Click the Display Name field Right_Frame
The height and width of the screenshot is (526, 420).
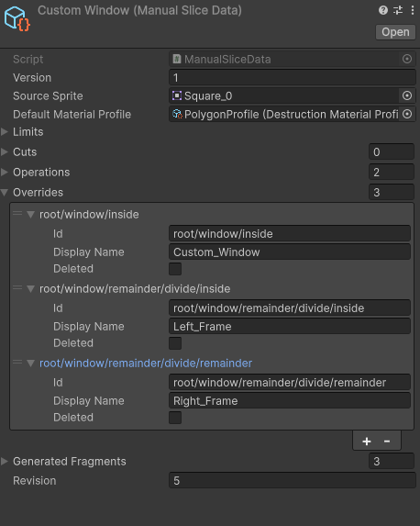(290, 401)
